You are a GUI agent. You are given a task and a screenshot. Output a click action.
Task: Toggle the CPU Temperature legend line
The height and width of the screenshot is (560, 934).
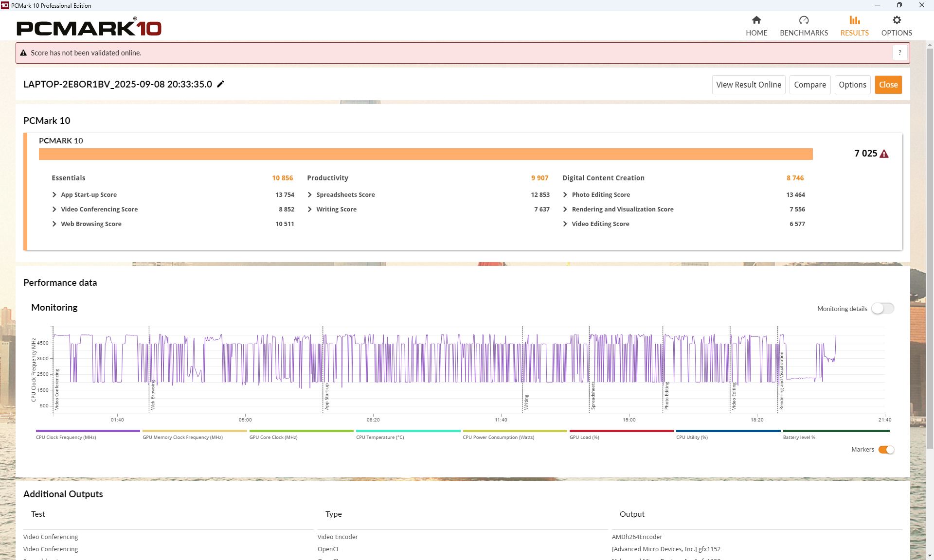[x=408, y=431]
